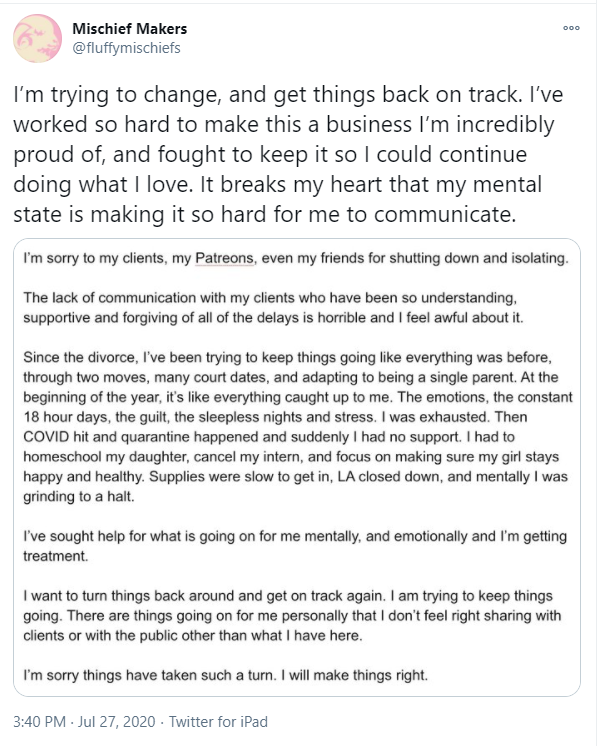Click the Mischief Makers profile avatar
Image resolution: width=601 pixels, height=746 pixels.
coord(37,39)
